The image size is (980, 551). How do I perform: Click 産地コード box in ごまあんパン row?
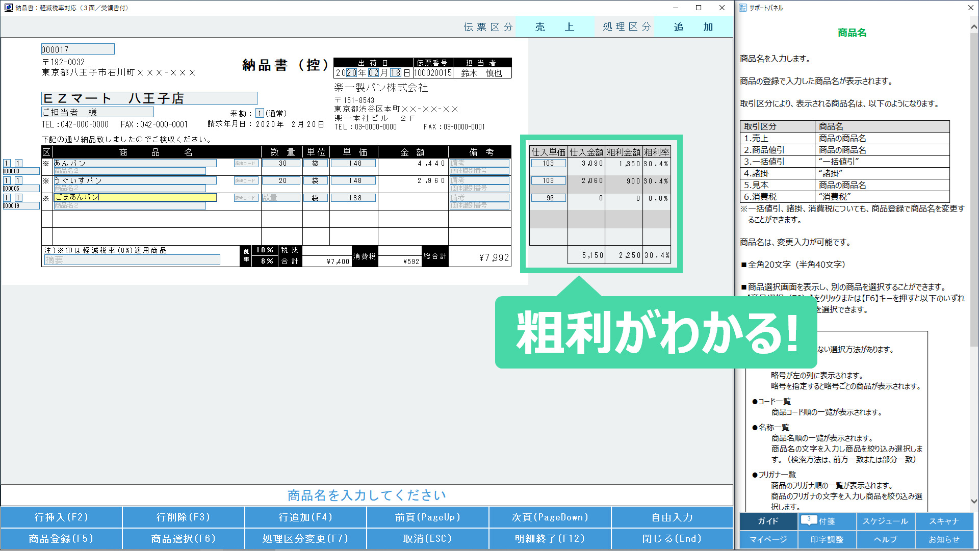pos(246,198)
